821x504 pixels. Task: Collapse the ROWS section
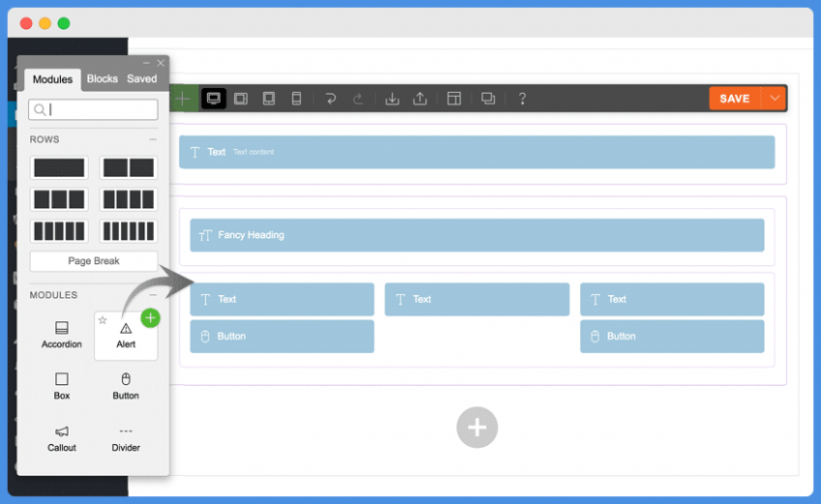pyautogui.click(x=152, y=139)
